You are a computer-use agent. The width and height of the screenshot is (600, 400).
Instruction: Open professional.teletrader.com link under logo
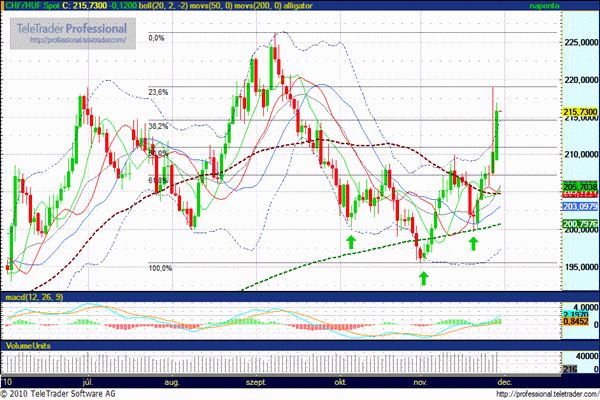click(77, 41)
